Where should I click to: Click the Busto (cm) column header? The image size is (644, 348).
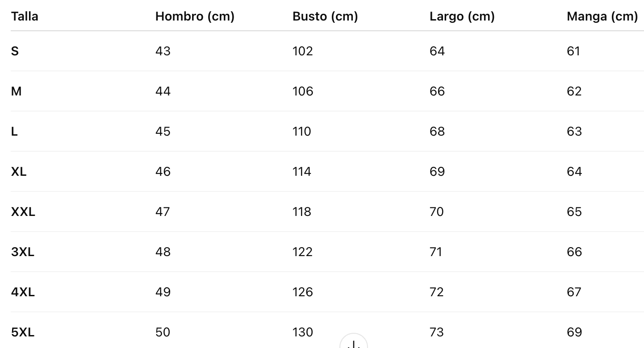click(325, 17)
